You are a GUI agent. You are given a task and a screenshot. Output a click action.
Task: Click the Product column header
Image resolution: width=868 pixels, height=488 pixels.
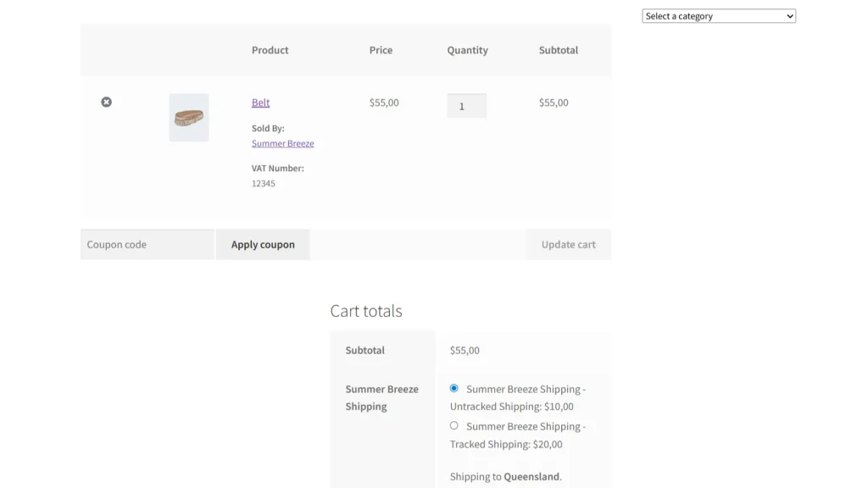tap(270, 50)
